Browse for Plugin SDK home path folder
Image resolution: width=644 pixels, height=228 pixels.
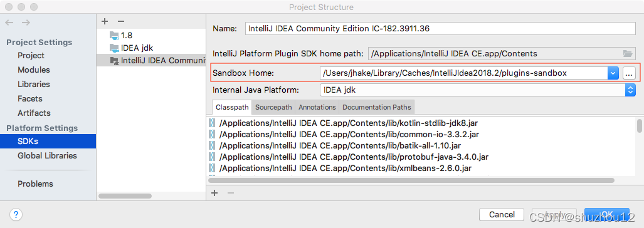627,53
